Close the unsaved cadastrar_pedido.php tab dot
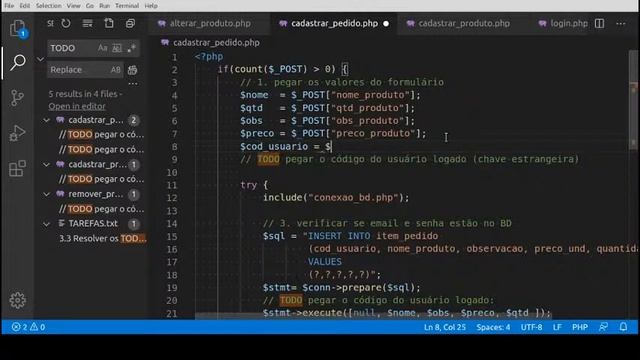 click(386, 24)
